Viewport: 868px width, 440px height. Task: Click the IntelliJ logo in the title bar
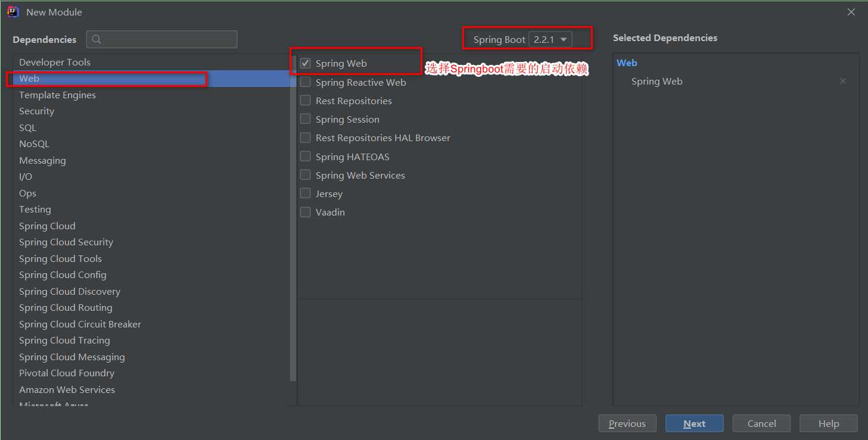(x=13, y=12)
